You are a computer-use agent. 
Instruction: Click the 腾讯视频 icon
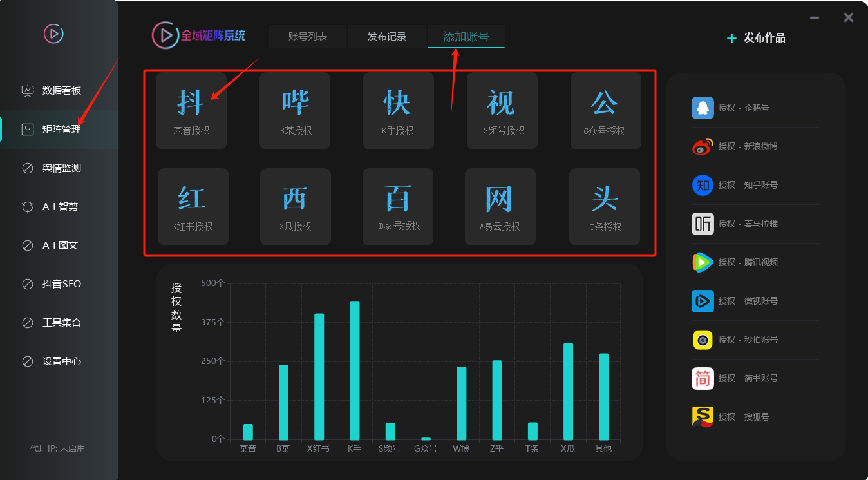[703, 262]
